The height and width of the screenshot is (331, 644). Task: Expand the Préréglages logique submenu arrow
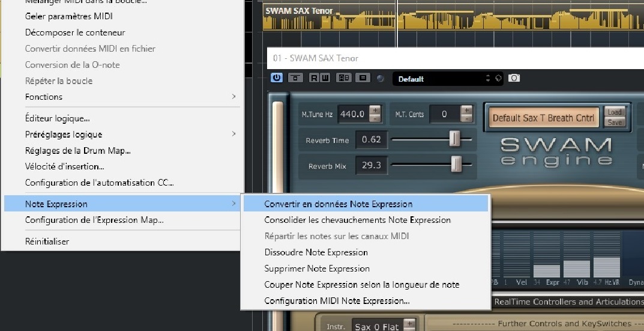point(233,134)
